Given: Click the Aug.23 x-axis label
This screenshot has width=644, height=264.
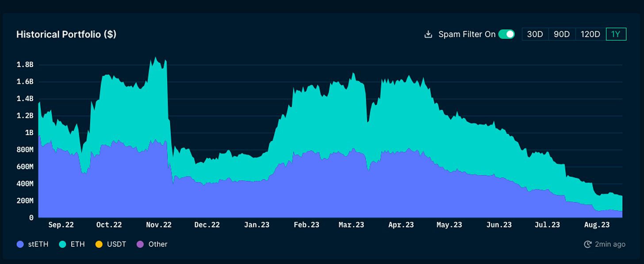Looking at the screenshot, I should click(x=596, y=225).
